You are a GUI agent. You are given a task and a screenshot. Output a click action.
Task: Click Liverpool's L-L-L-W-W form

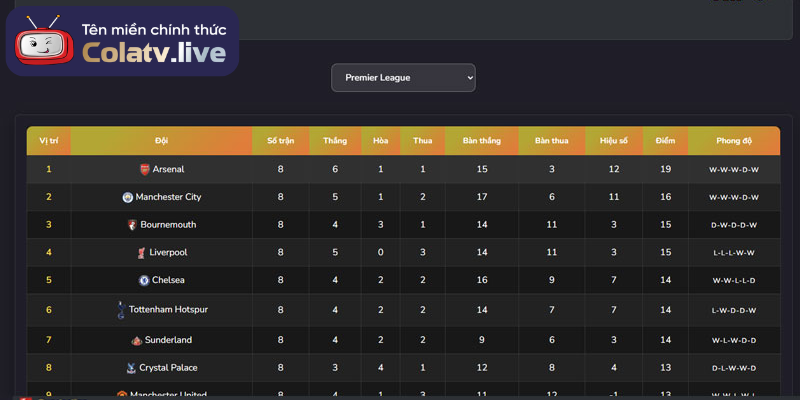(733, 253)
